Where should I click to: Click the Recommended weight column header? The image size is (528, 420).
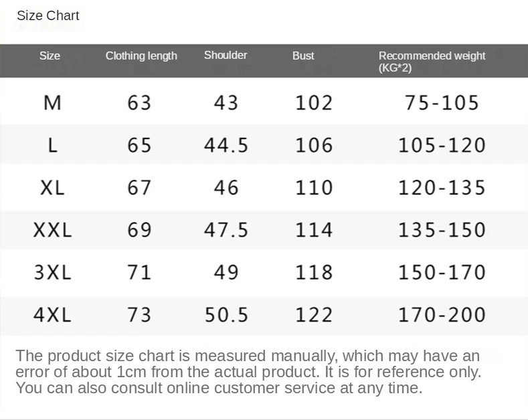click(x=432, y=62)
